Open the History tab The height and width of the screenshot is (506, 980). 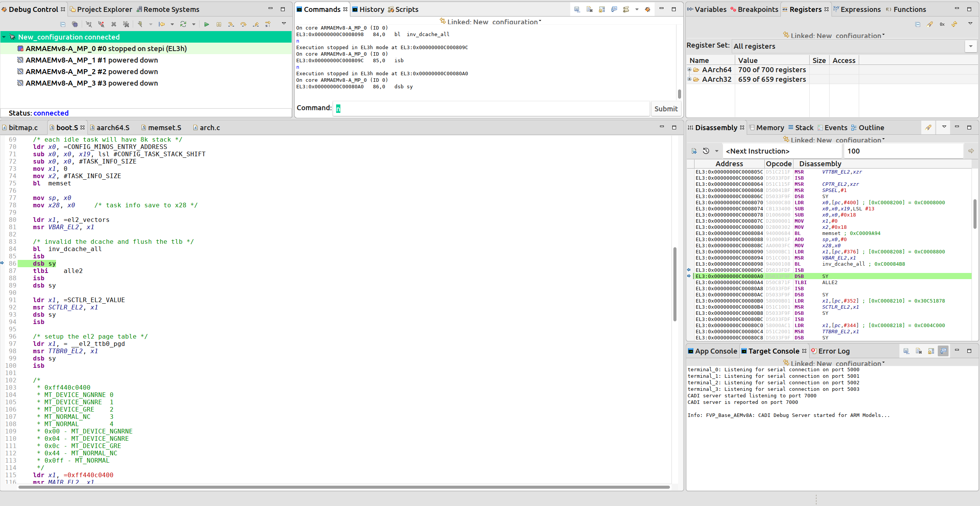(x=370, y=9)
